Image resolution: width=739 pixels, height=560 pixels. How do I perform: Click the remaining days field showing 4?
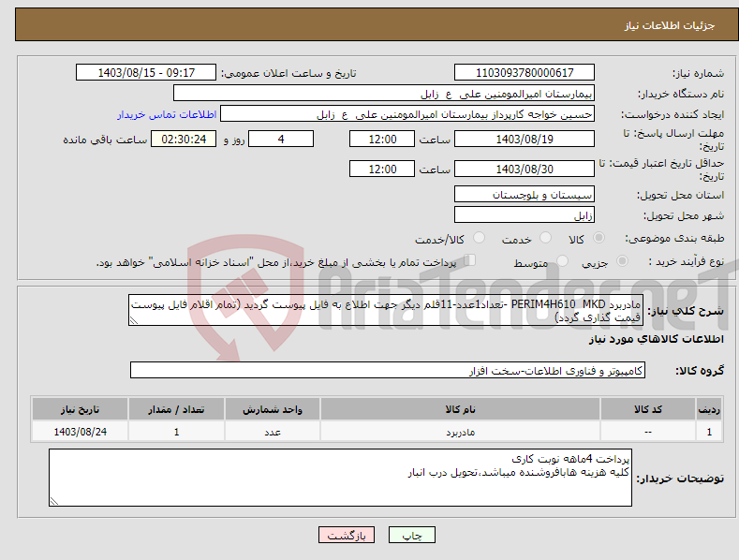281,139
